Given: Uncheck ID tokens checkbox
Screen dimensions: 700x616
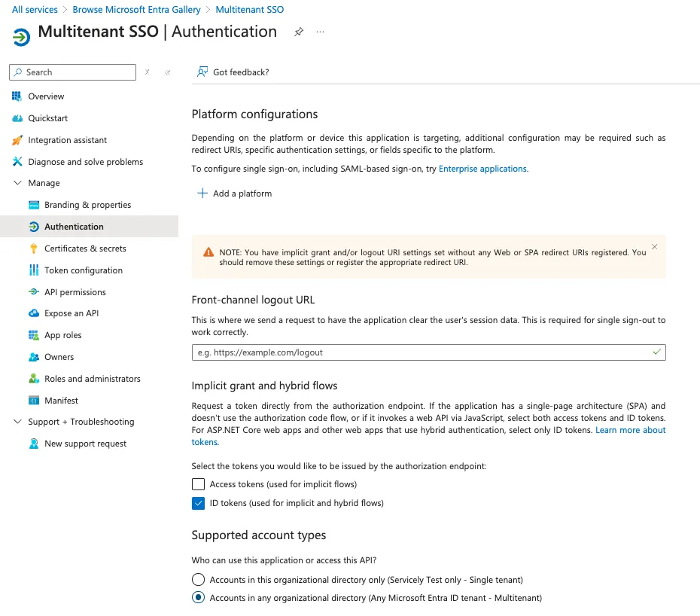Looking at the screenshot, I should pyautogui.click(x=198, y=504).
